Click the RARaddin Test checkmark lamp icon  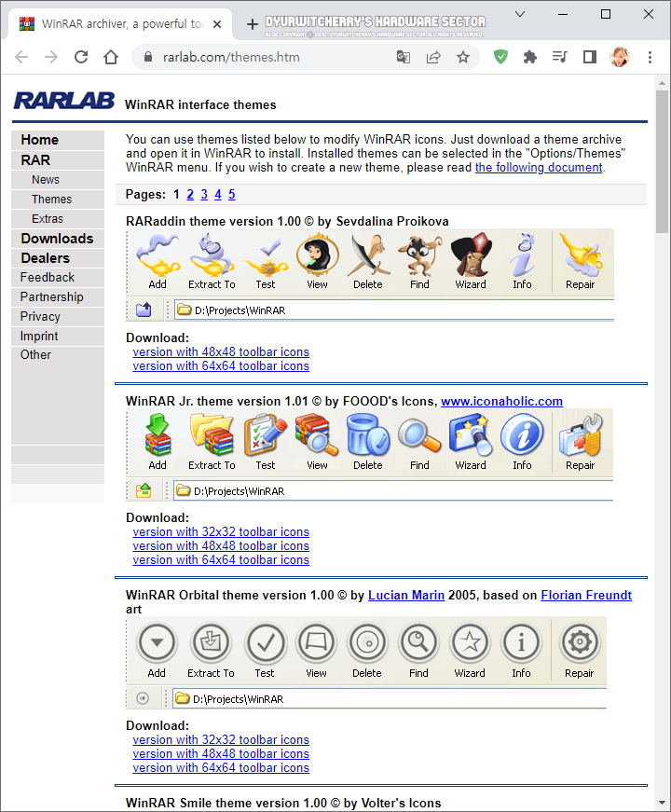[267, 255]
